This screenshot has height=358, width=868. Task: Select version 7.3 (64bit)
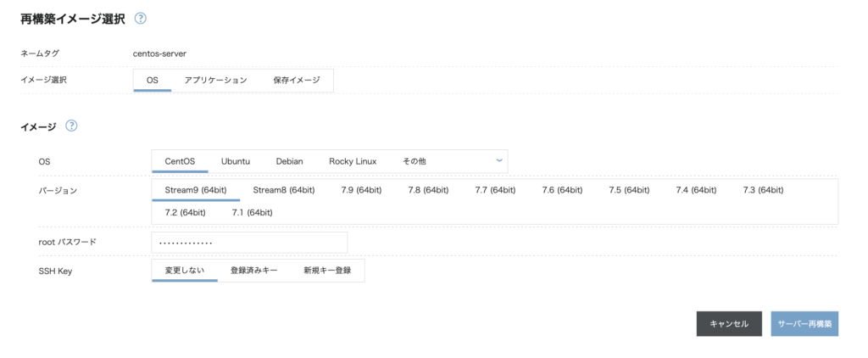point(764,190)
